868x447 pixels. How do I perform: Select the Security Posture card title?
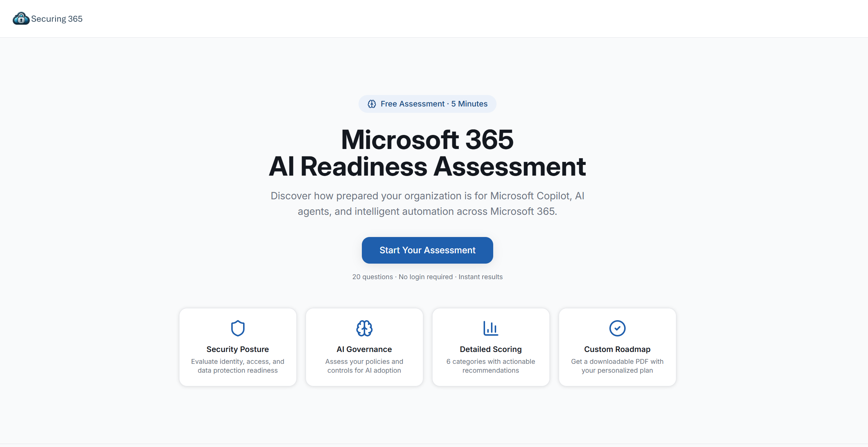[x=238, y=349]
